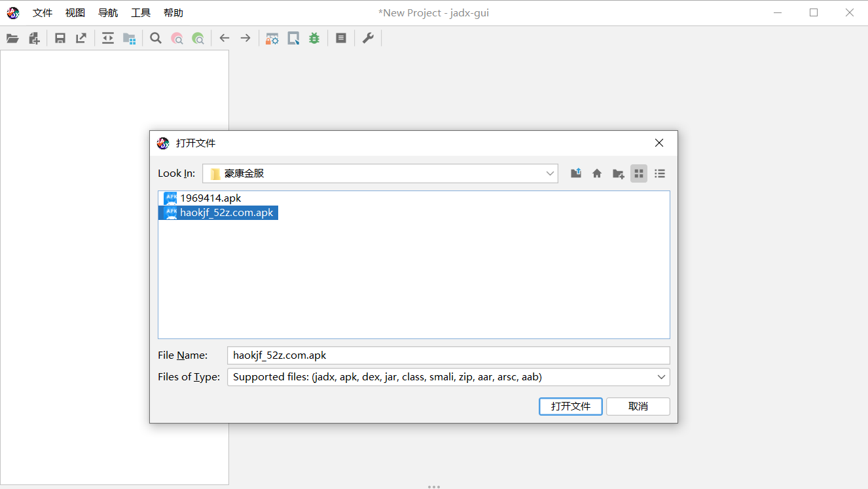The width and height of the screenshot is (868, 489).
Task: Open the 导航 menu
Action: pos(108,13)
